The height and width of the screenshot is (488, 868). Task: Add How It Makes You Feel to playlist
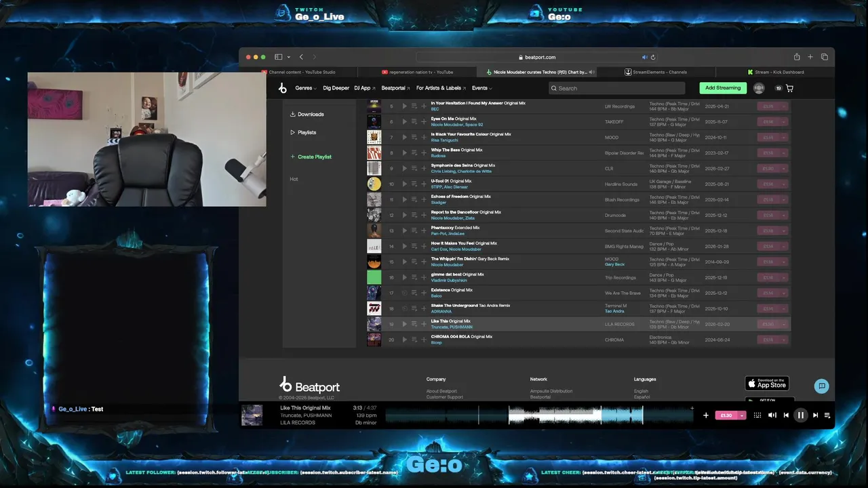click(x=424, y=246)
